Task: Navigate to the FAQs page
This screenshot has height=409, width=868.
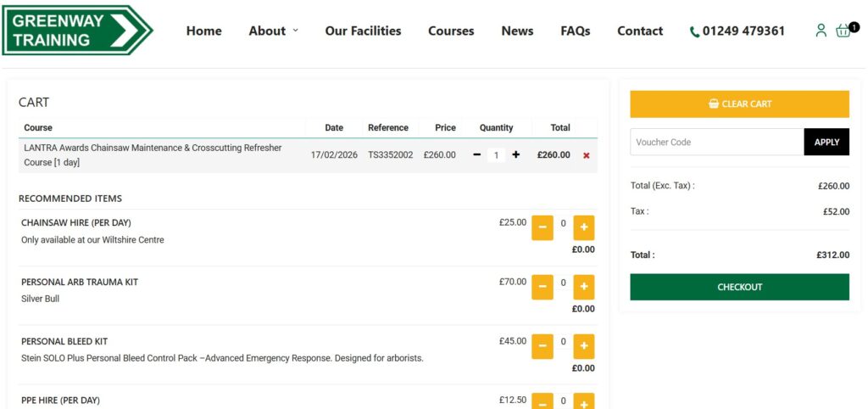Action: (575, 31)
